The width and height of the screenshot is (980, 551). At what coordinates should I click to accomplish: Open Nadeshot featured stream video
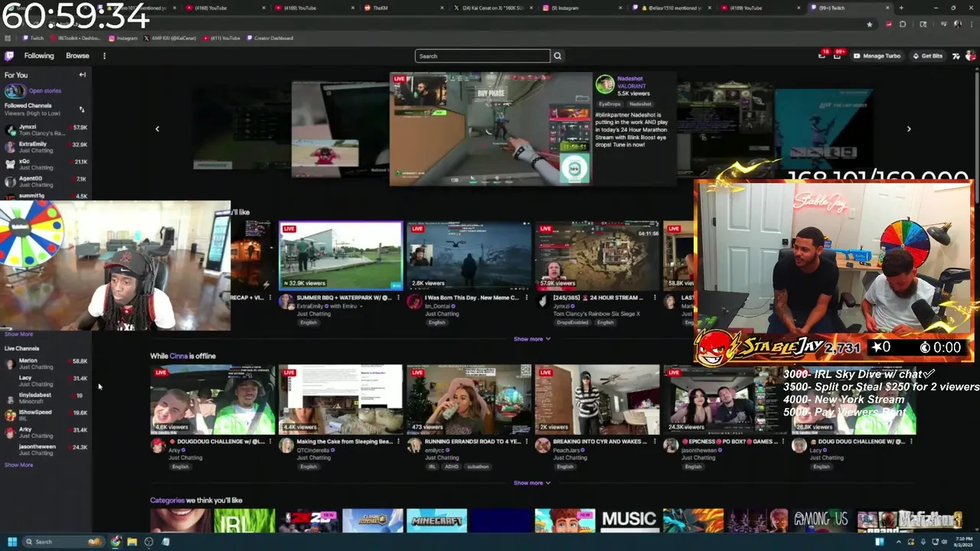[x=491, y=129]
